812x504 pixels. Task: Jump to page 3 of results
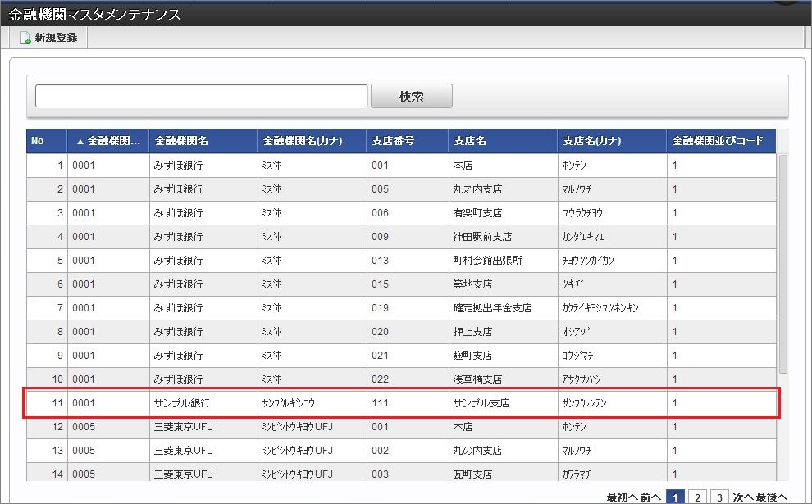[x=719, y=497]
